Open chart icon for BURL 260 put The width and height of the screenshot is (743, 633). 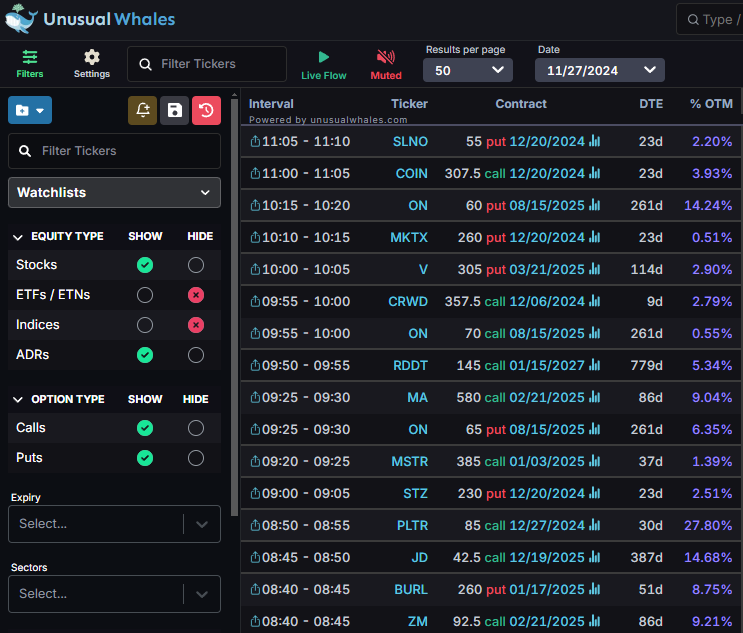coord(595,589)
